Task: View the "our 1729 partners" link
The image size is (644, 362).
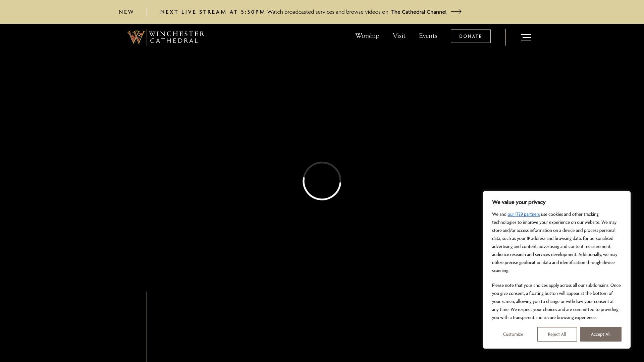Action: 524,214
